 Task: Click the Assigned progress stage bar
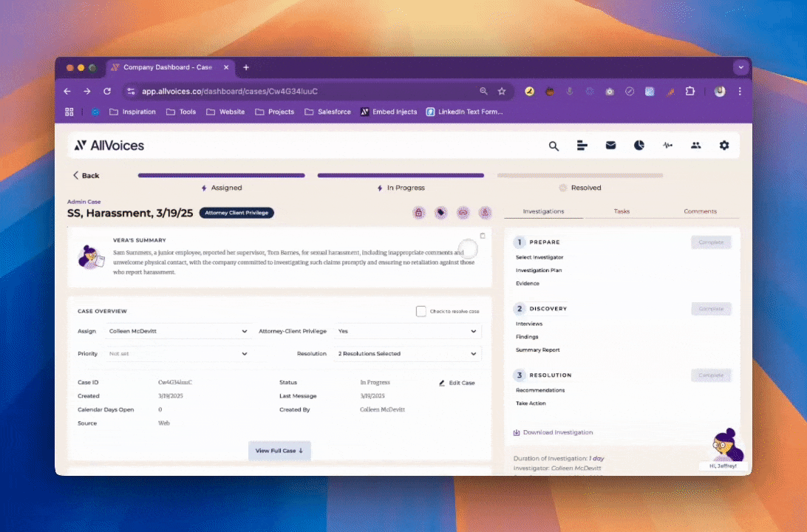pyautogui.click(x=221, y=175)
